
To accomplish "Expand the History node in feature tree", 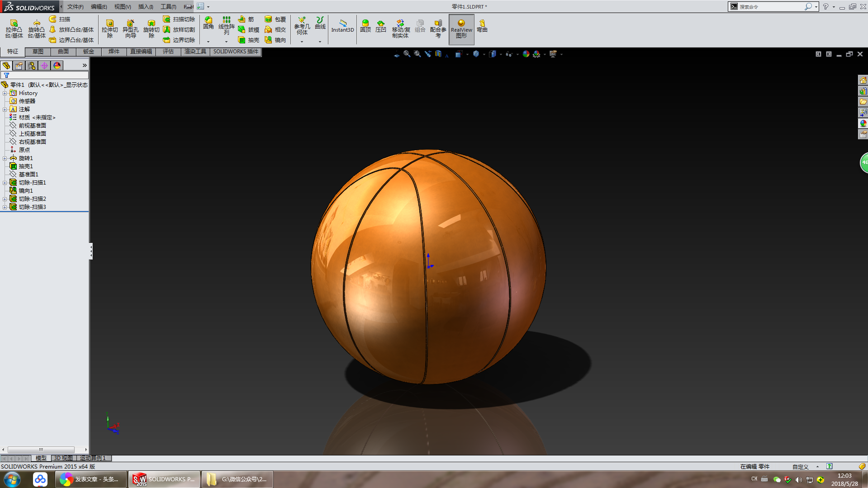I will point(5,93).
